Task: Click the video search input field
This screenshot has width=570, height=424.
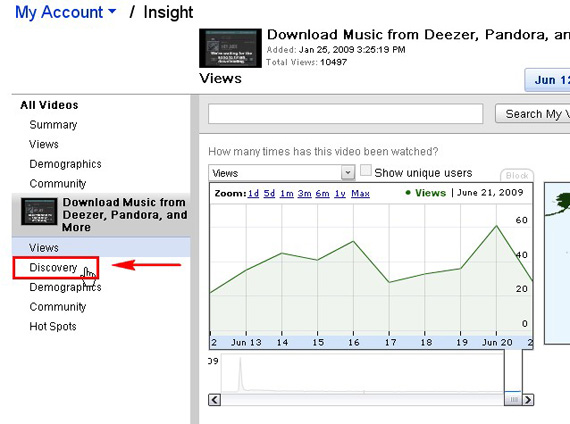Action: point(345,114)
